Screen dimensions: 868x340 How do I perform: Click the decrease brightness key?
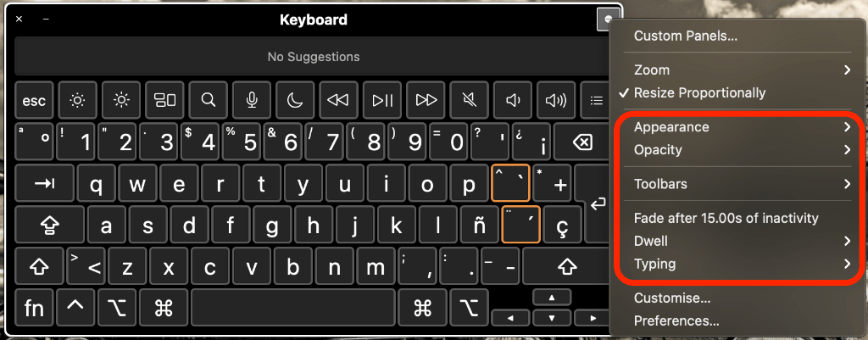pyautogui.click(x=77, y=101)
